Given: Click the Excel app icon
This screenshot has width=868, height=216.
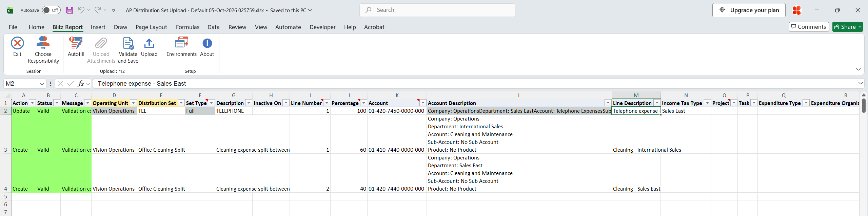Looking at the screenshot, I should (10, 10).
